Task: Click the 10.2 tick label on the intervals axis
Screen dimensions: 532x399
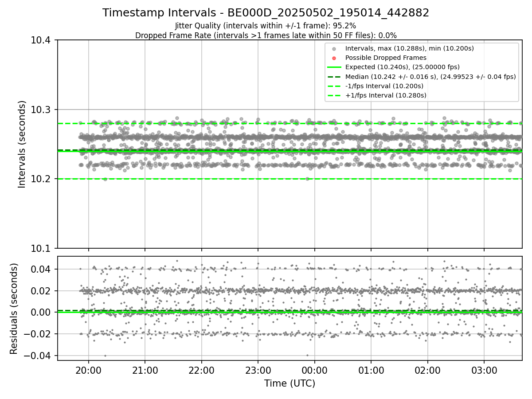Action: 42,179
